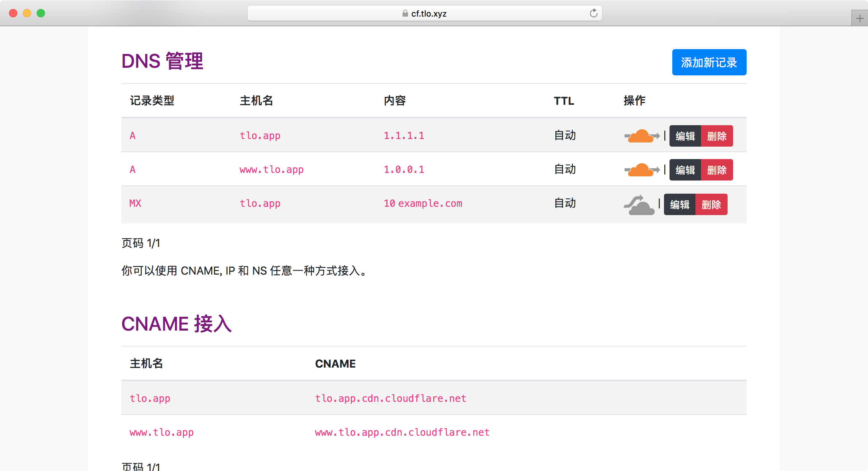Click the www.tlo.app hostname in CNAME table
Screen dimensions: 868x471
click(161, 432)
